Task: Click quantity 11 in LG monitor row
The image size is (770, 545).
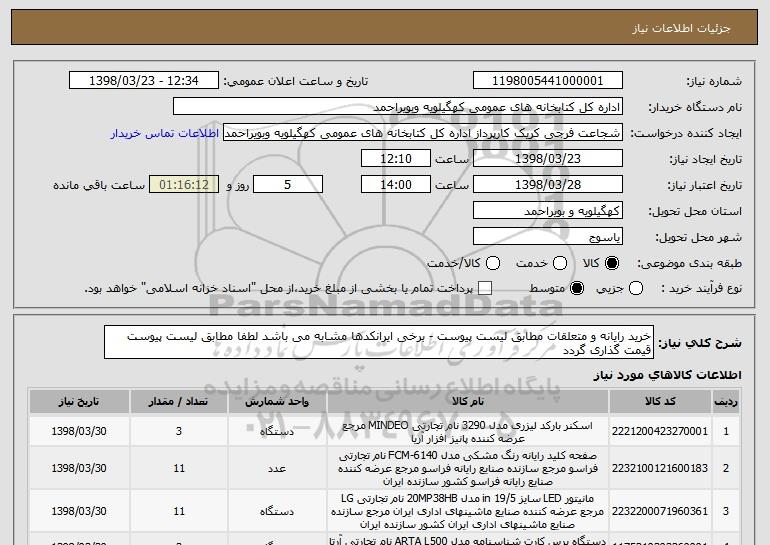Action: pos(179,511)
